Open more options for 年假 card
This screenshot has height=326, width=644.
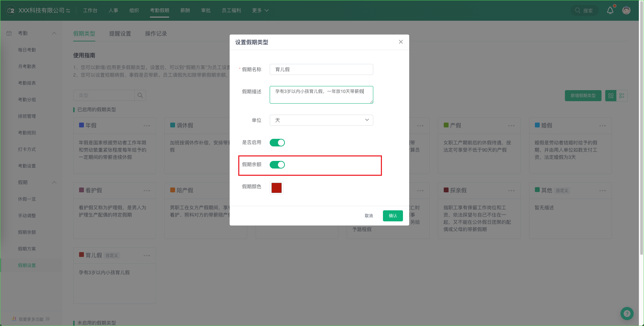point(147,126)
